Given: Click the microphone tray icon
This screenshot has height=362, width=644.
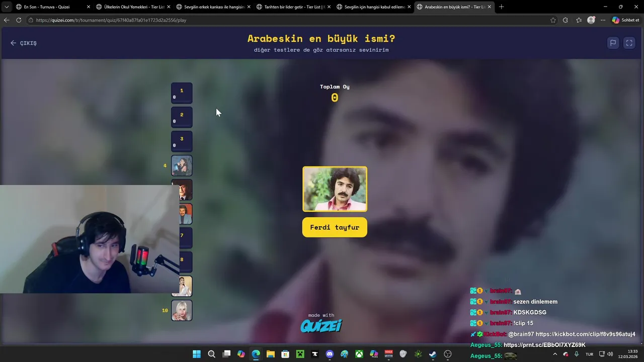Looking at the screenshot, I should (576, 354).
